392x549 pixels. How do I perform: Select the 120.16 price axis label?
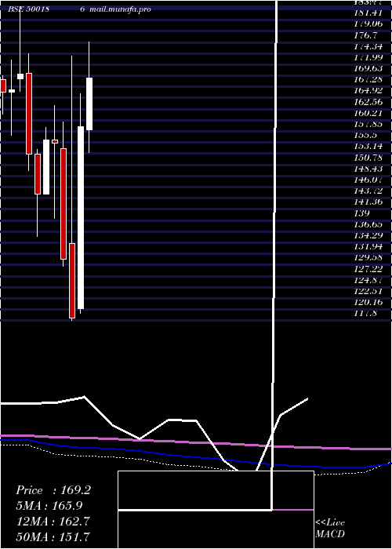(368, 302)
